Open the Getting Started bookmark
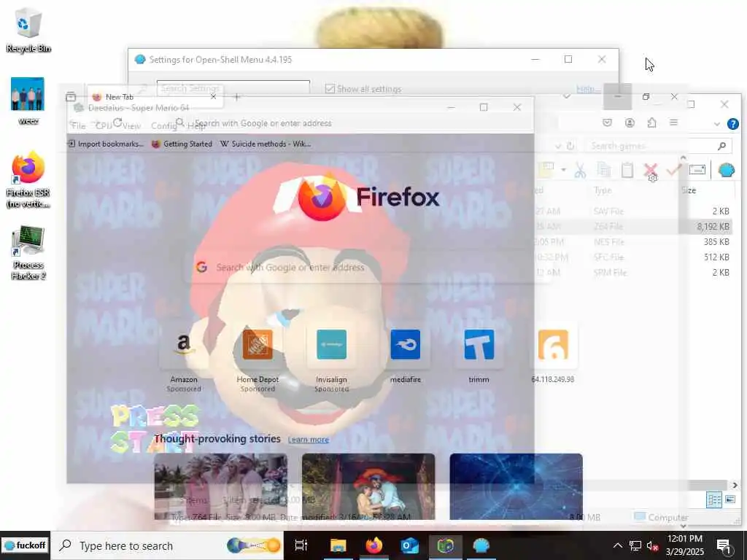Image resolution: width=747 pixels, height=560 pixels. point(182,144)
